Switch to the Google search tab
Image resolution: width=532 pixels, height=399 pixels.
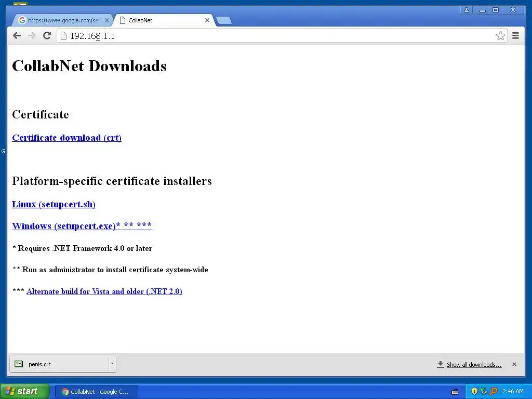[63, 20]
